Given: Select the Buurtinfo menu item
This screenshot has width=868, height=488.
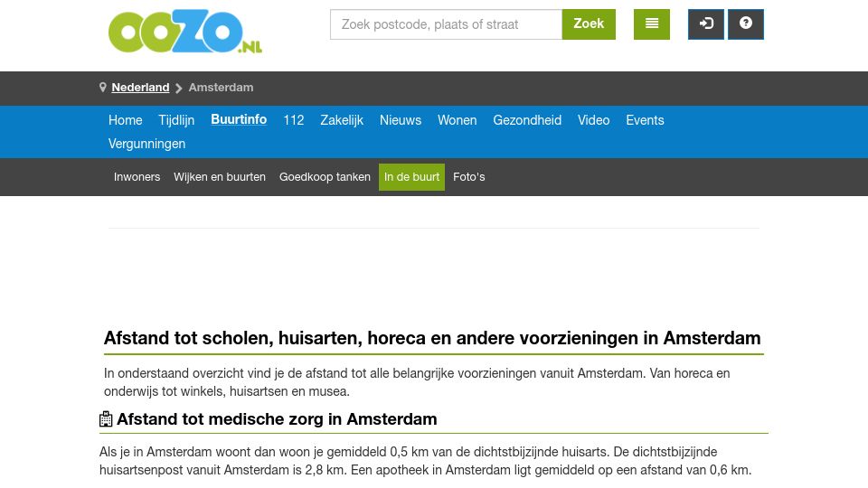Looking at the screenshot, I should click(x=239, y=119).
